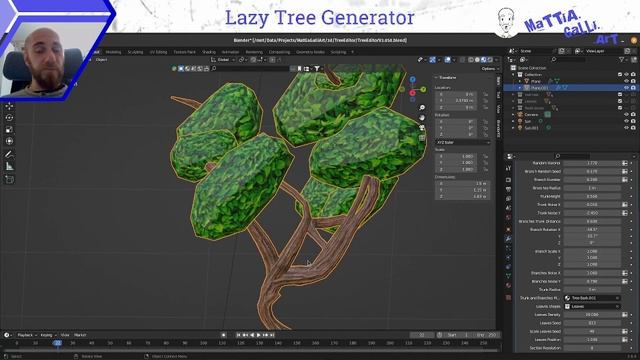Open the Render properties tab icon

tap(509, 180)
